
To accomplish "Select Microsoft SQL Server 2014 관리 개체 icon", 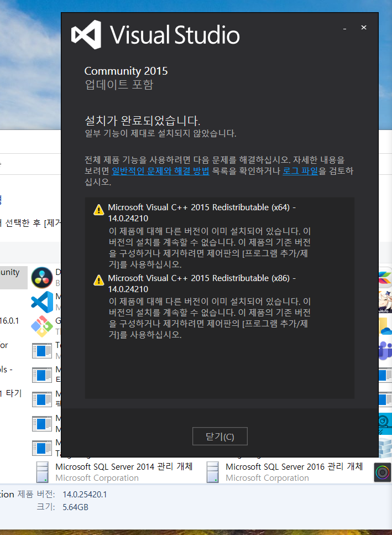I will (x=42, y=472).
